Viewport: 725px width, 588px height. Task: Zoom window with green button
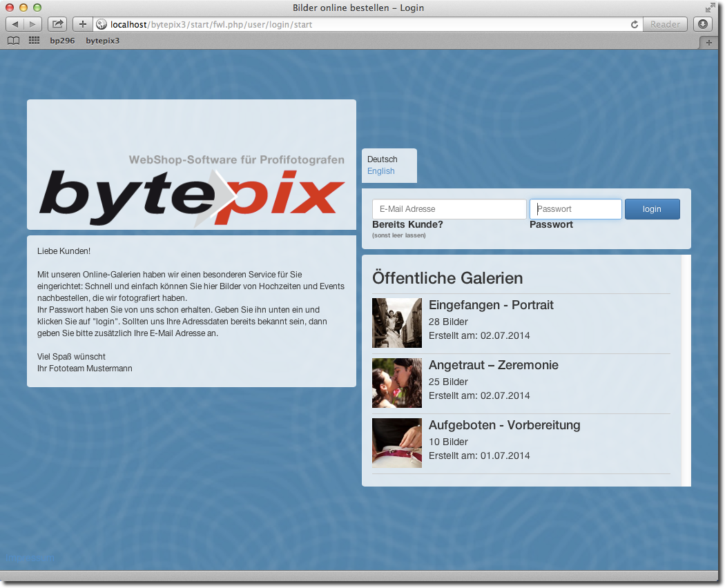tap(37, 8)
